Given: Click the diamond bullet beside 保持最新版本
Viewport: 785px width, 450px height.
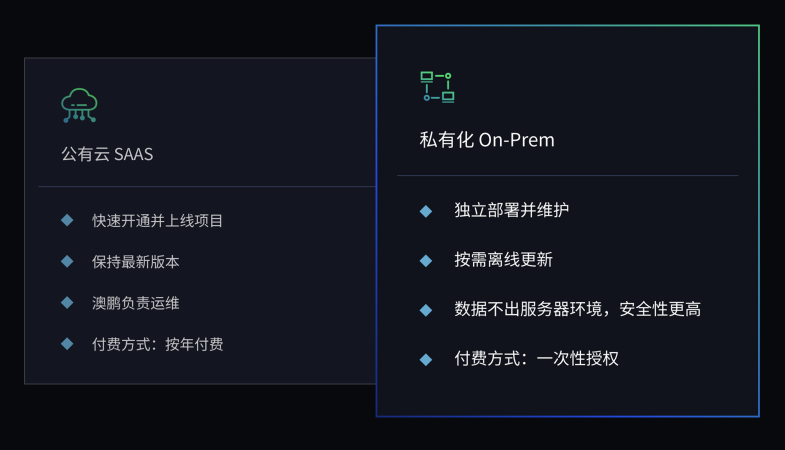Looking at the screenshot, I should tap(67, 261).
